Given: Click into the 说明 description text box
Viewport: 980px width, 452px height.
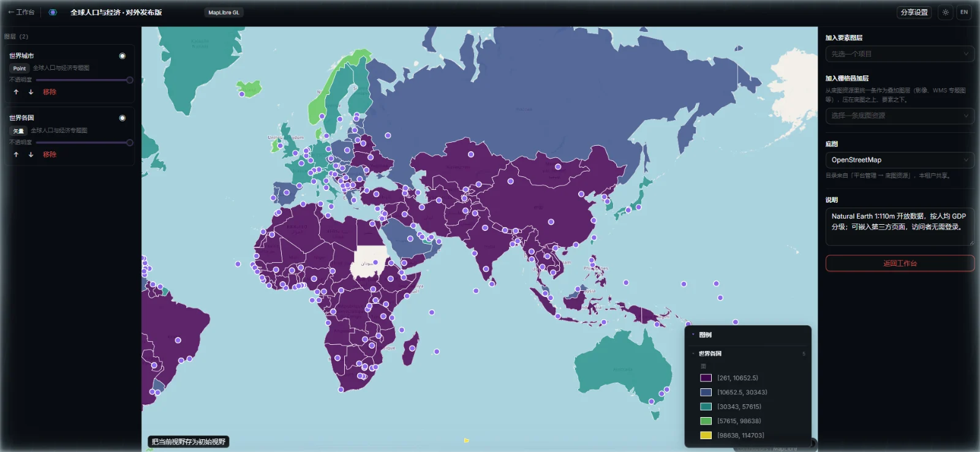Looking at the screenshot, I should [900, 227].
